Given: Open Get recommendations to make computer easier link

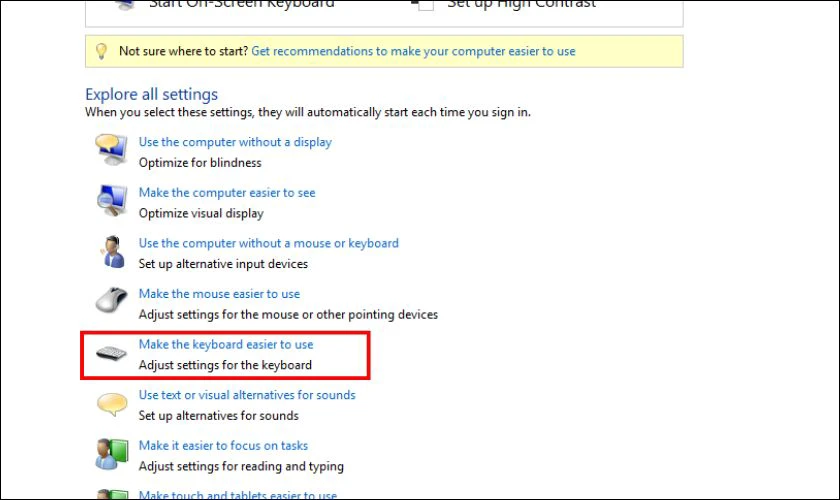Looking at the screenshot, I should coord(413,51).
